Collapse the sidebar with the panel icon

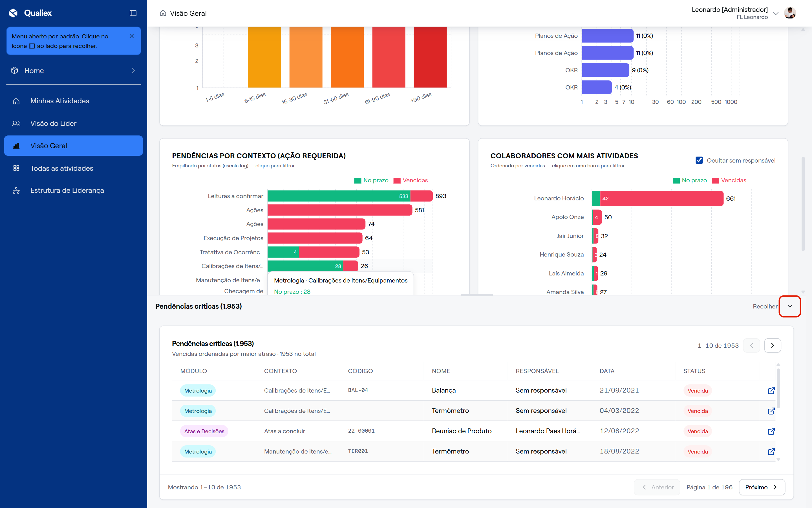pyautogui.click(x=133, y=13)
